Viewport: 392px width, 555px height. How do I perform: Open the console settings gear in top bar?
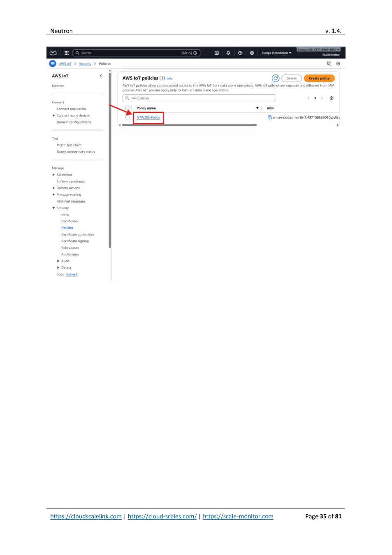click(x=252, y=53)
